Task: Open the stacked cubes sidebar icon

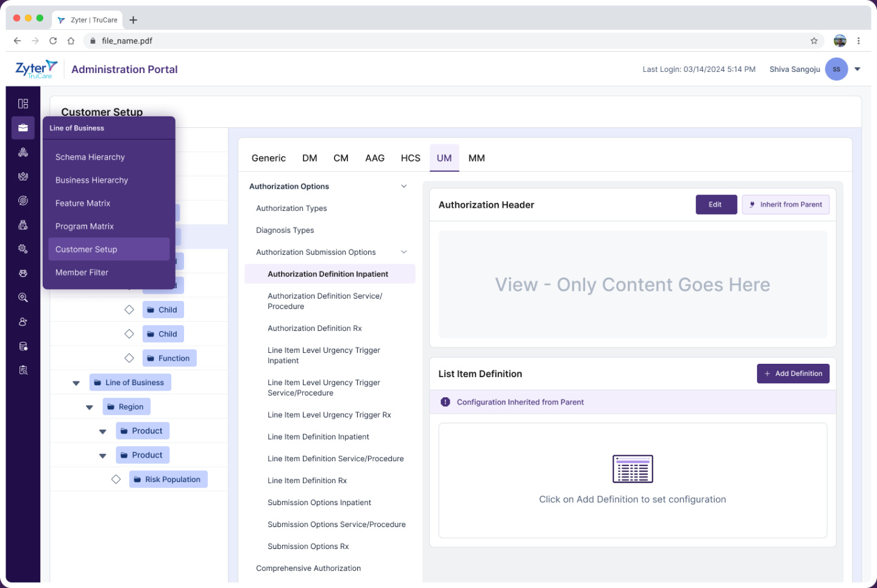Action: click(23, 152)
